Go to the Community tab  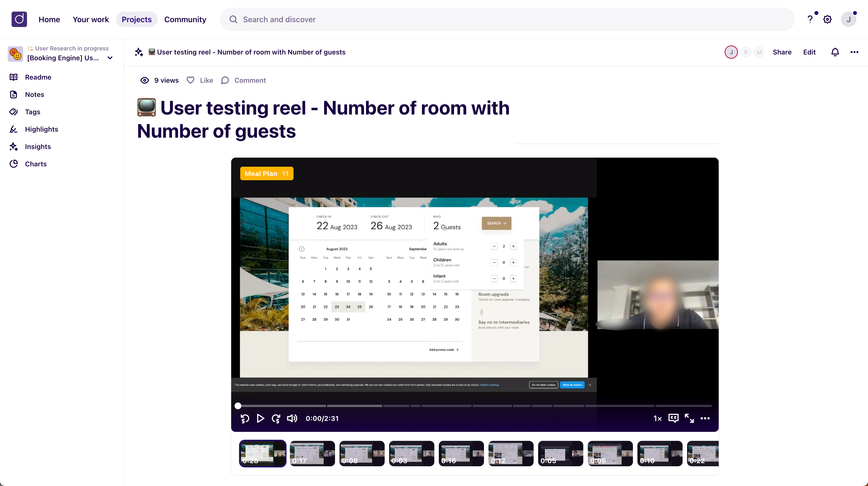(185, 19)
